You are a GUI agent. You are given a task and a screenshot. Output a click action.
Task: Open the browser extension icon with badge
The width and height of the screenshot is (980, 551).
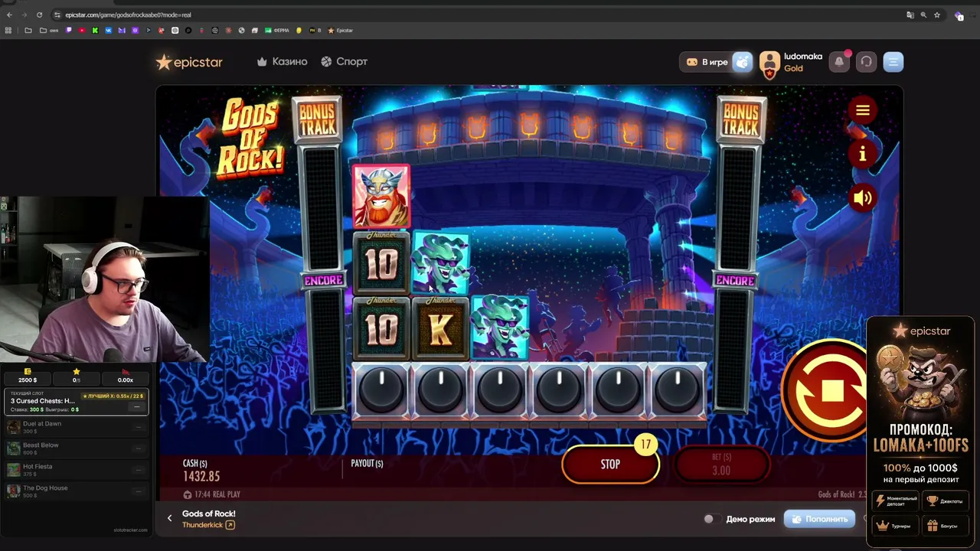(959, 15)
